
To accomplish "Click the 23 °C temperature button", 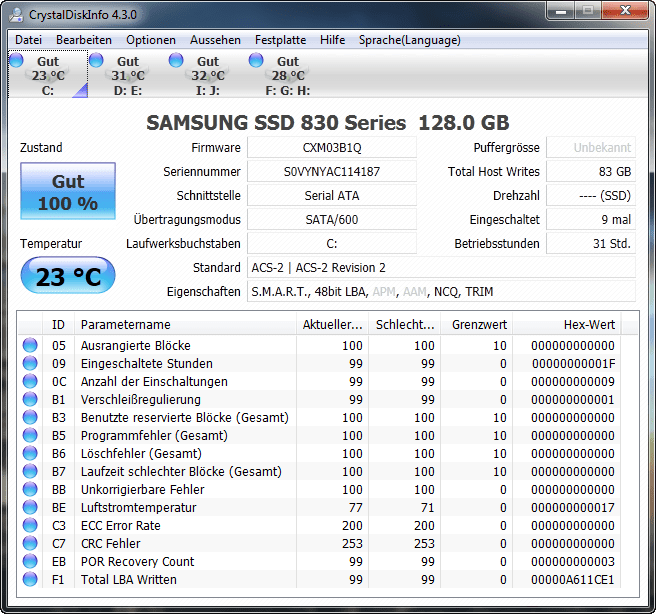I will (68, 276).
